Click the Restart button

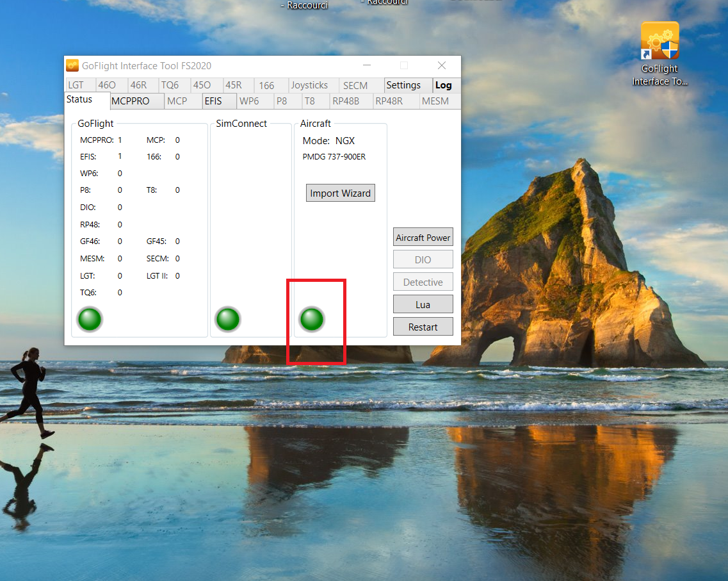[423, 327]
